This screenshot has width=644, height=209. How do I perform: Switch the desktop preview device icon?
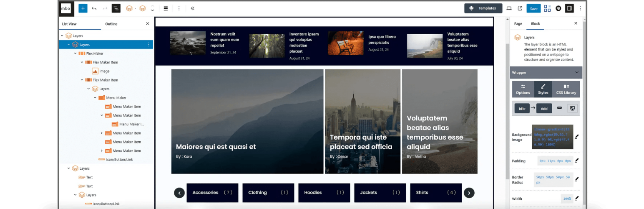509,8
